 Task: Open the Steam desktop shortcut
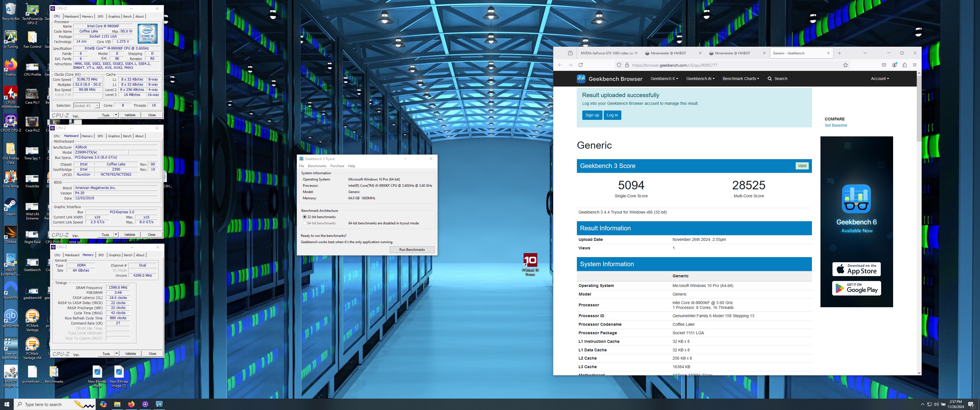click(11, 207)
